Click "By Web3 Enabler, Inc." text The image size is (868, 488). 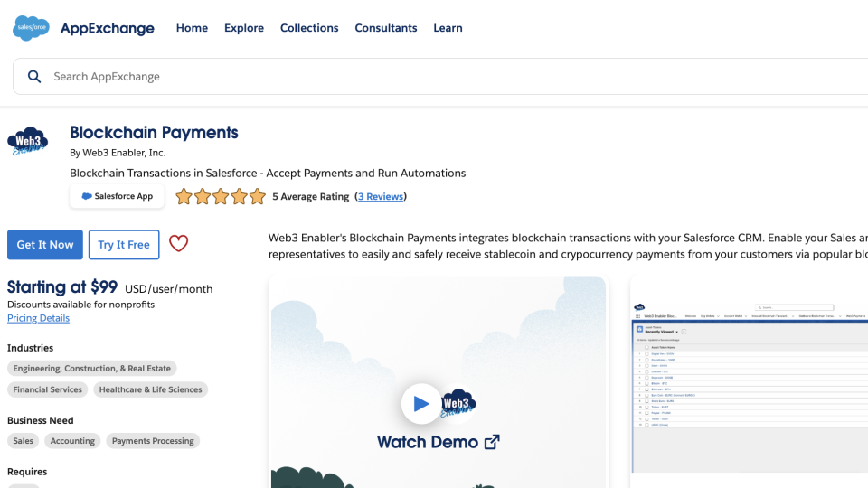[x=118, y=153]
